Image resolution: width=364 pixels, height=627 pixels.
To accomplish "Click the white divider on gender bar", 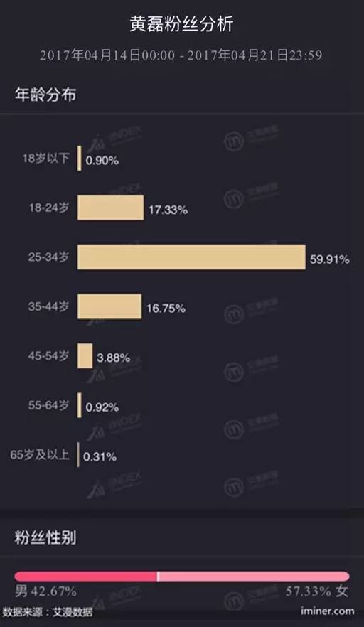I will click(158, 577).
